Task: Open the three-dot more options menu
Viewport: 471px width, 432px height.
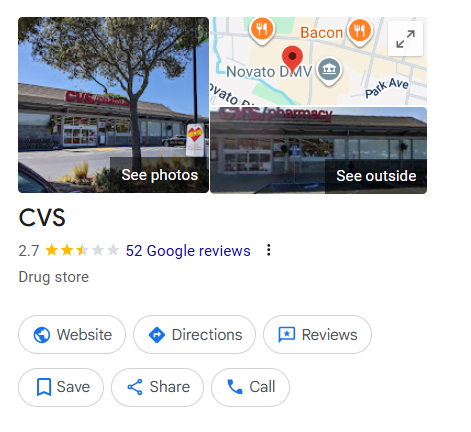Action: [x=269, y=250]
